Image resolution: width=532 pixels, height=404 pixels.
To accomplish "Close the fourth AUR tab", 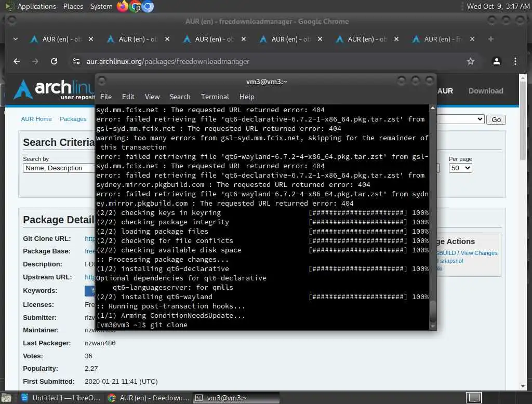I will (320, 39).
